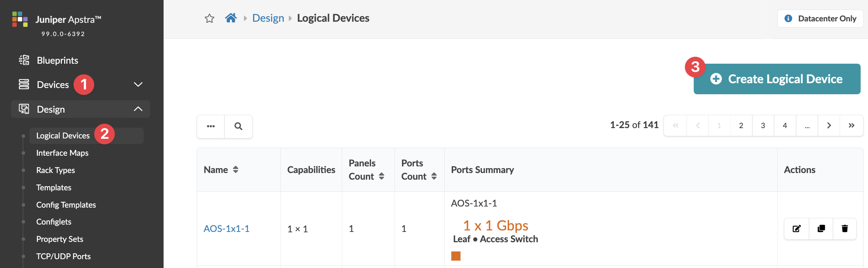
Task: Expand the Devices menu chevron
Action: pyautogui.click(x=138, y=85)
